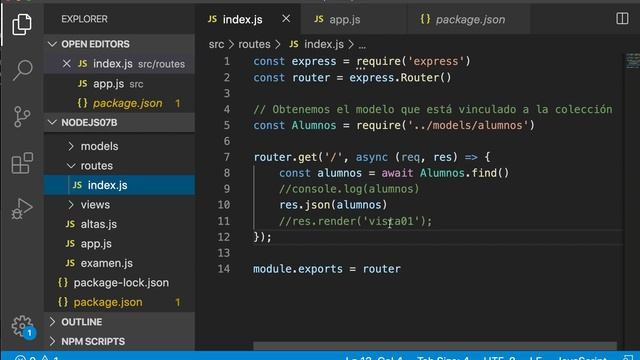Click the horizontal scrollbar of the editor
Image resolution: width=640 pixels, height=360 pixels.
tap(435, 346)
